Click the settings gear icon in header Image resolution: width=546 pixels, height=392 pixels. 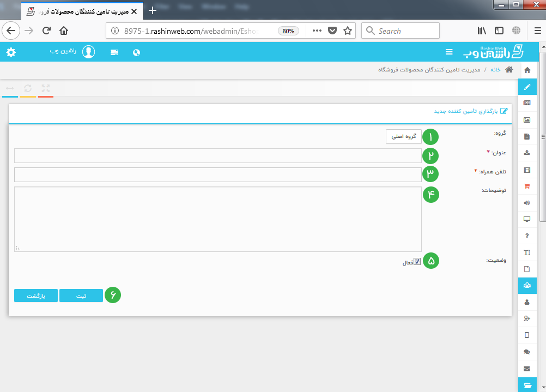tap(11, 52)
